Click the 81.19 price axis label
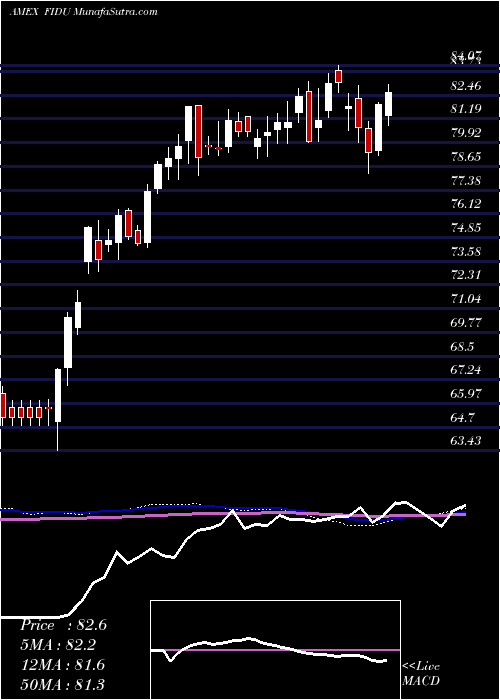 click(x=466, y=108)
